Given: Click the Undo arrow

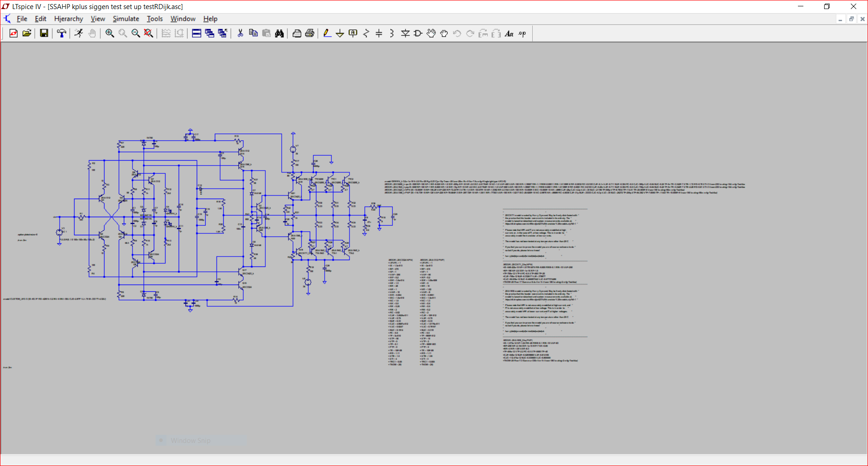Looking at the screenshot, I should (x=457, y=33).
